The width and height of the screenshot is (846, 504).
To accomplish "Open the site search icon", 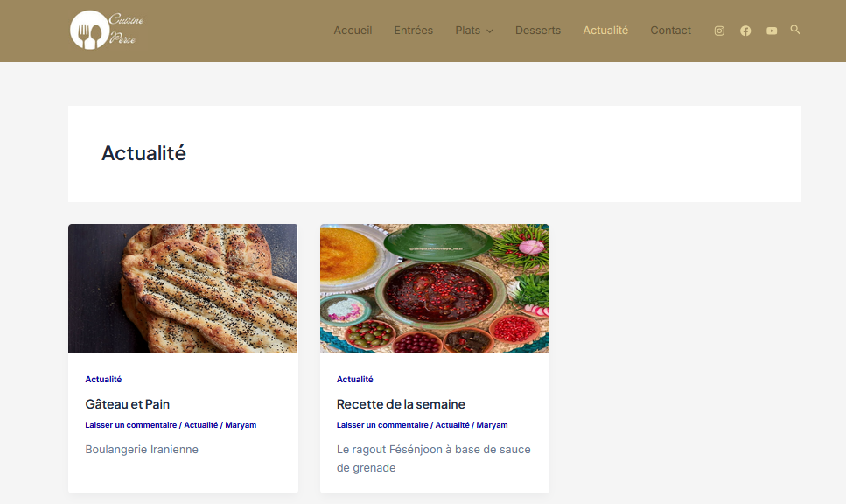I will coord(794,30).
